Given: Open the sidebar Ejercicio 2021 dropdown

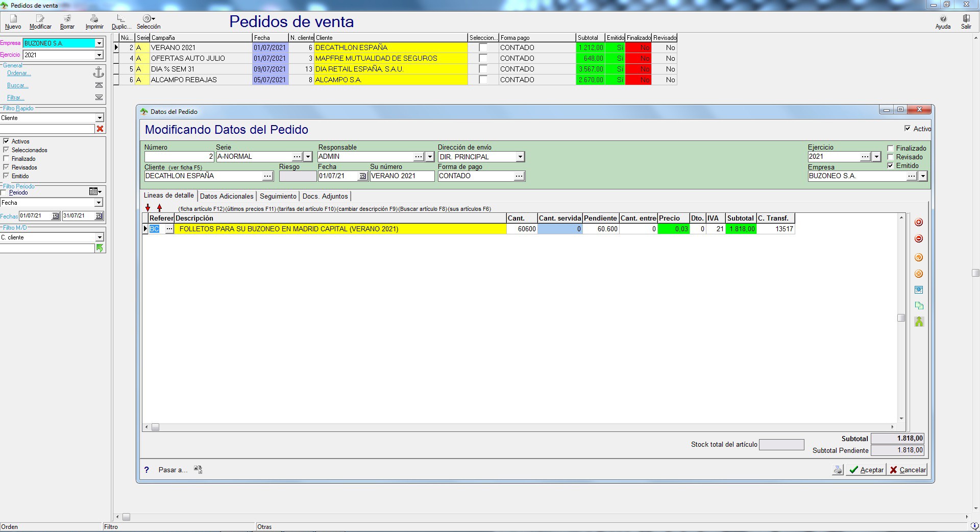Looking at the screenshot, I should (100, 55).
